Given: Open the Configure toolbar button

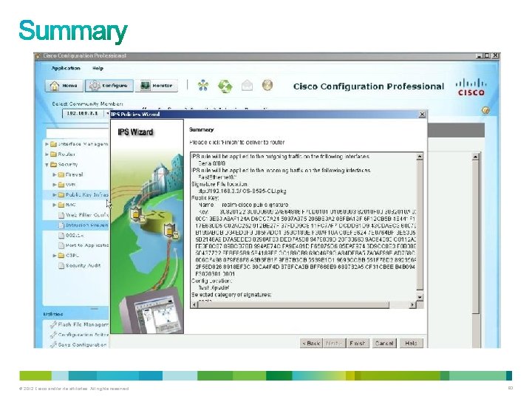Looking at the screenshot, I should (109, 86).
